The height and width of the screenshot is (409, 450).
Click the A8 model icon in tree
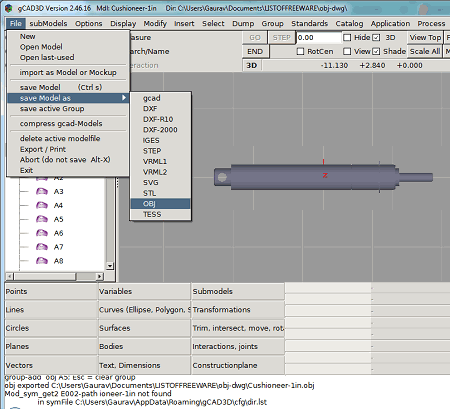pyautogui.click(x=42, y=261)
